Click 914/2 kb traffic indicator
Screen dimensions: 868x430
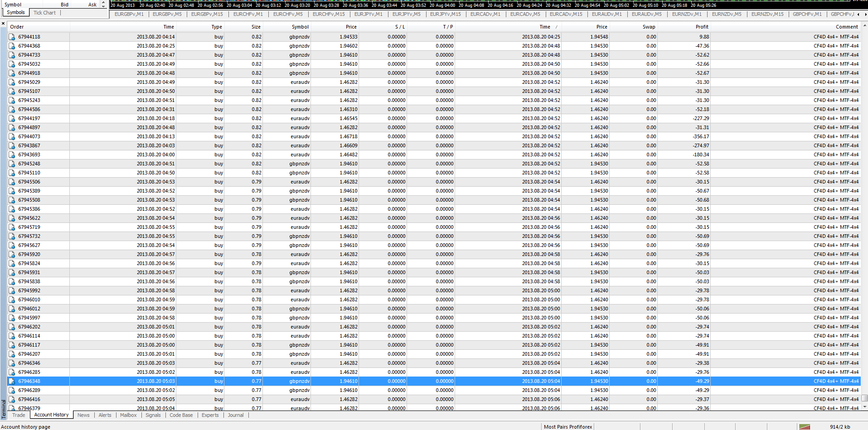pos(840,427)
